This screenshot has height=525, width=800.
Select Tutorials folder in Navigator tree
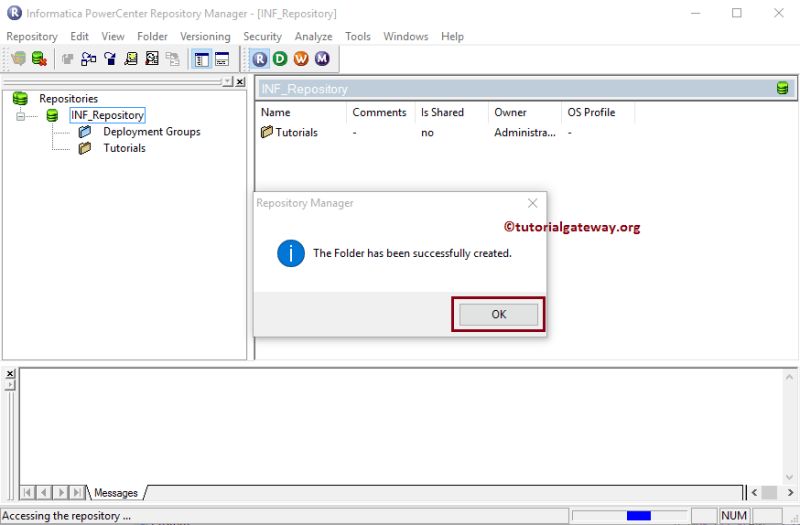(x=124, y=148)
